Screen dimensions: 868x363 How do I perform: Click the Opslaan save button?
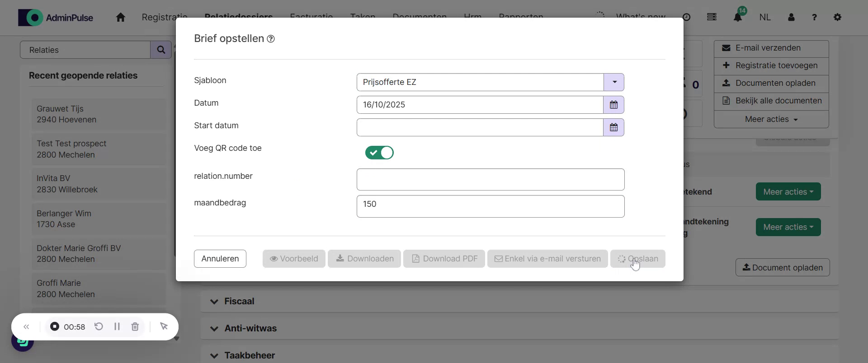click(x=638, y=259)
